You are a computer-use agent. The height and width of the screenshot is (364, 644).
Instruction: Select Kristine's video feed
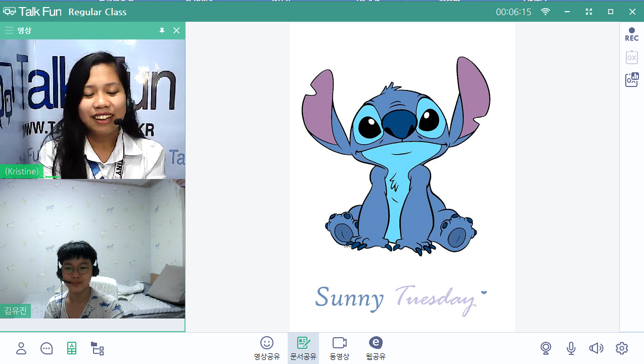tap(93, 109)
